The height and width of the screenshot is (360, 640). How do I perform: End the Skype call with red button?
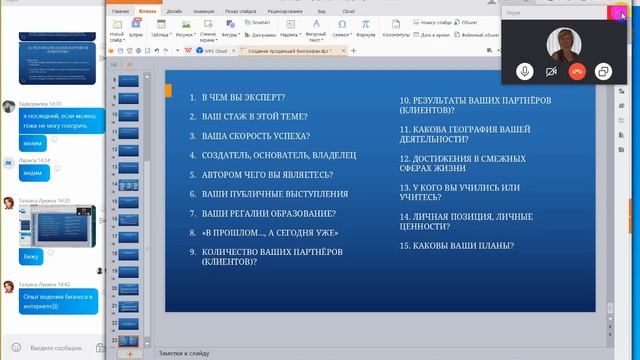coord(577,72)
